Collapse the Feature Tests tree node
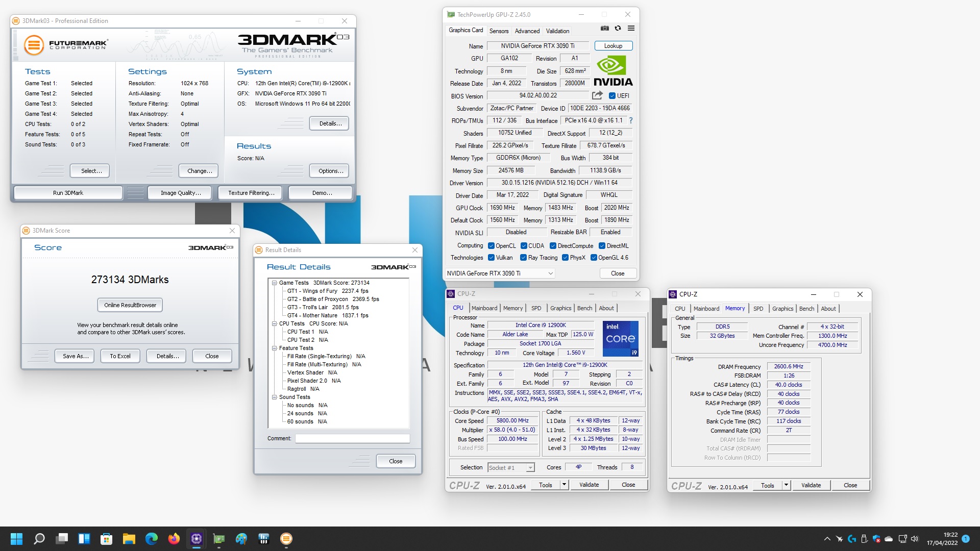This screenshot has width=980, height=551. (x=274, y=348)
